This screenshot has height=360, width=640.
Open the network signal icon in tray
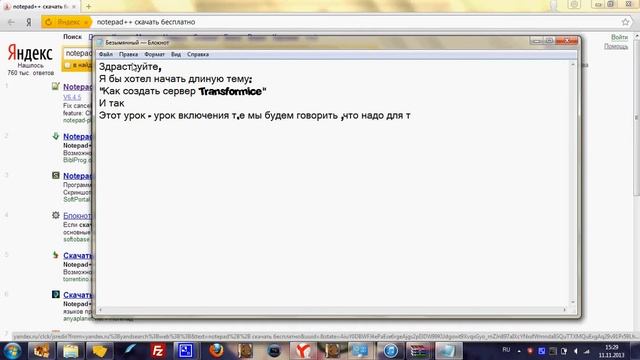(x=587, y=351)
